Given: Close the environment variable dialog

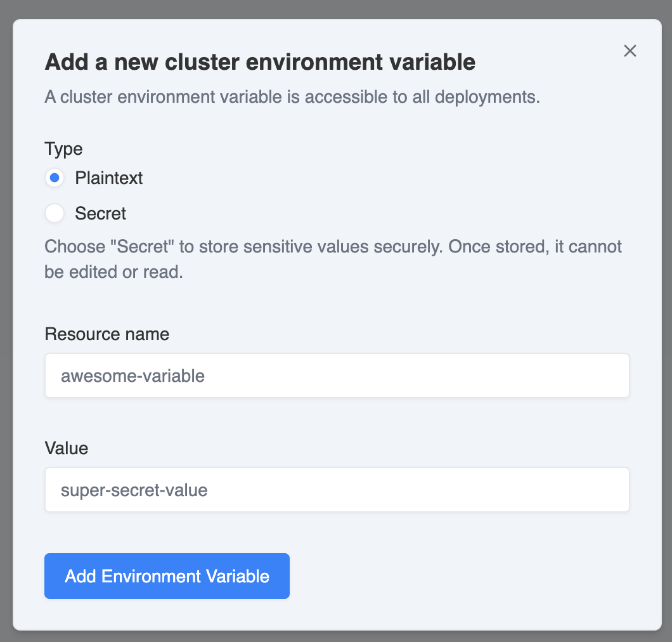Looking at the screenshot, I should (x=630, y=51).
